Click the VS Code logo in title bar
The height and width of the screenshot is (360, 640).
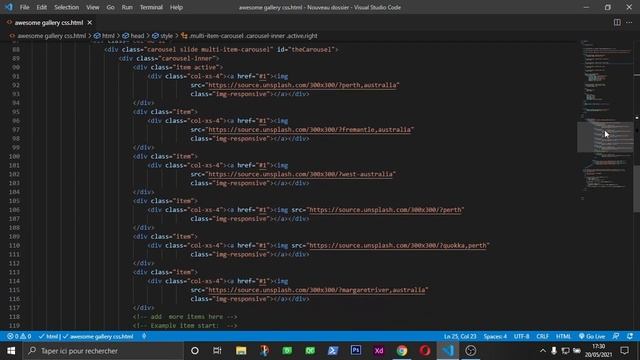click(9, 7)
